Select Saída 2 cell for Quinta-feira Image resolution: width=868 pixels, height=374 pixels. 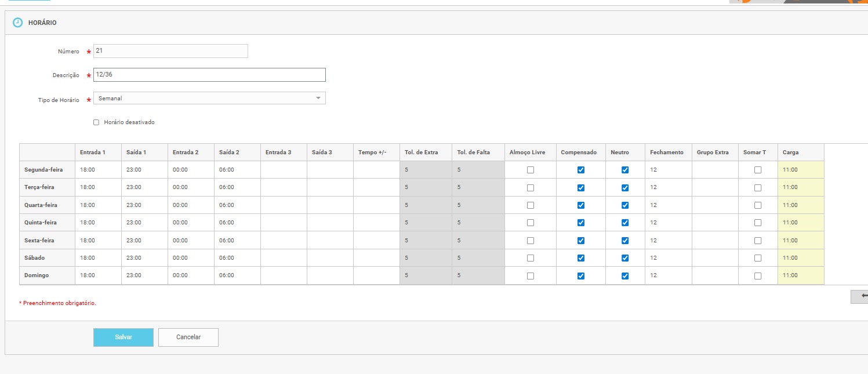click(237, 223)
